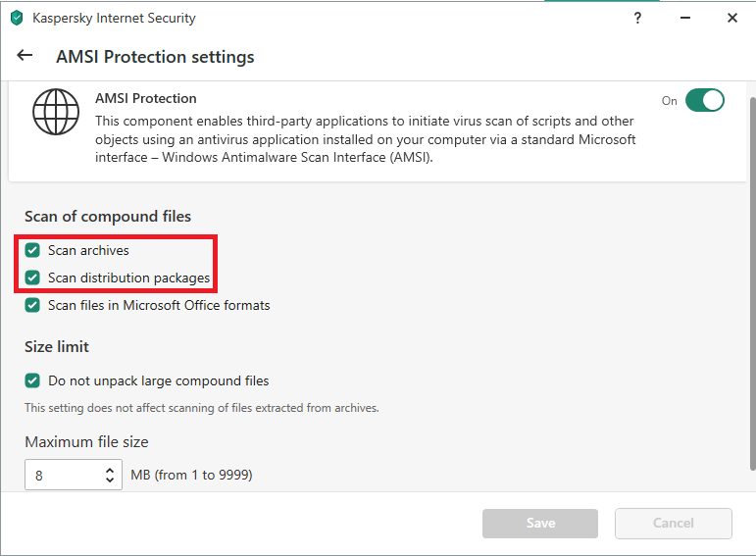Uncheck Scan distribution packages checkbox
The image size is (756, 556).
click(x=33, y=278)
